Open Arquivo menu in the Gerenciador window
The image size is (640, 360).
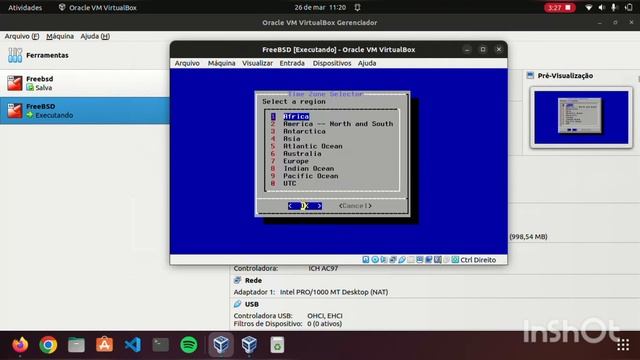click(x=22, y=36)
